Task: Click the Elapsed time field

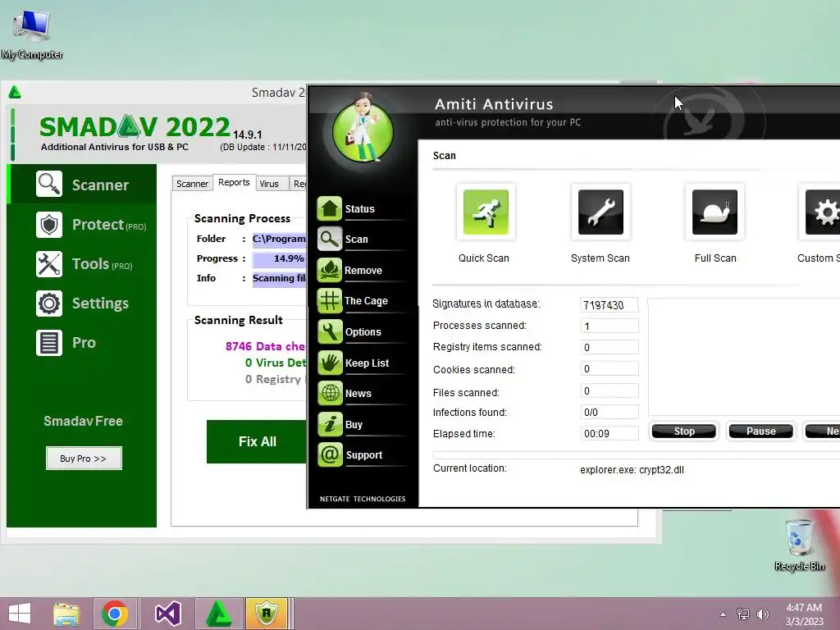Action: [609, 433]
